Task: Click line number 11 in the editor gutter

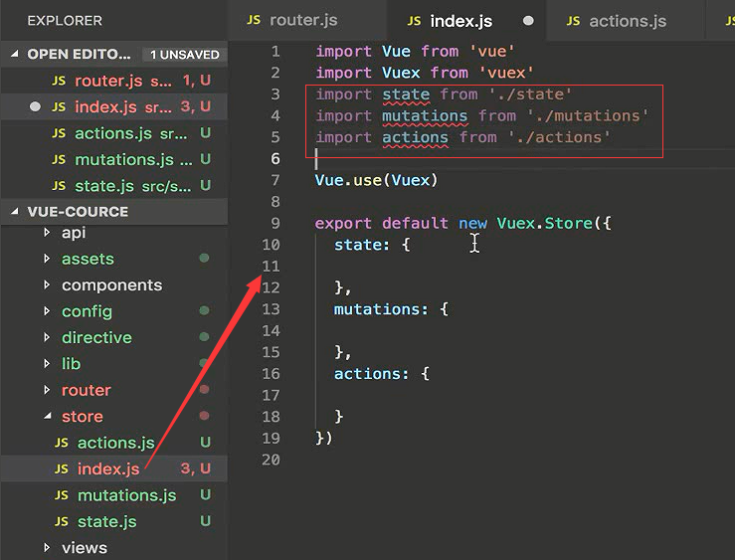Action: click(272, 267)
